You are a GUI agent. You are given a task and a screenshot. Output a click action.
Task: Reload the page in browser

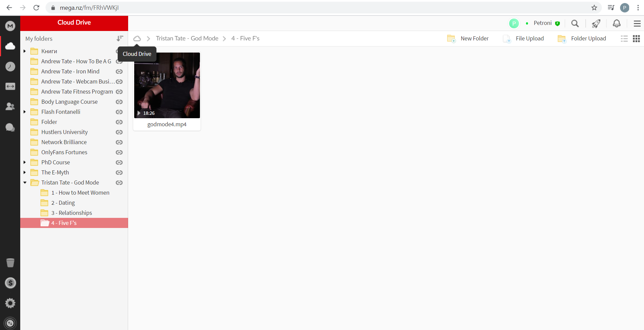click(36, 7)
